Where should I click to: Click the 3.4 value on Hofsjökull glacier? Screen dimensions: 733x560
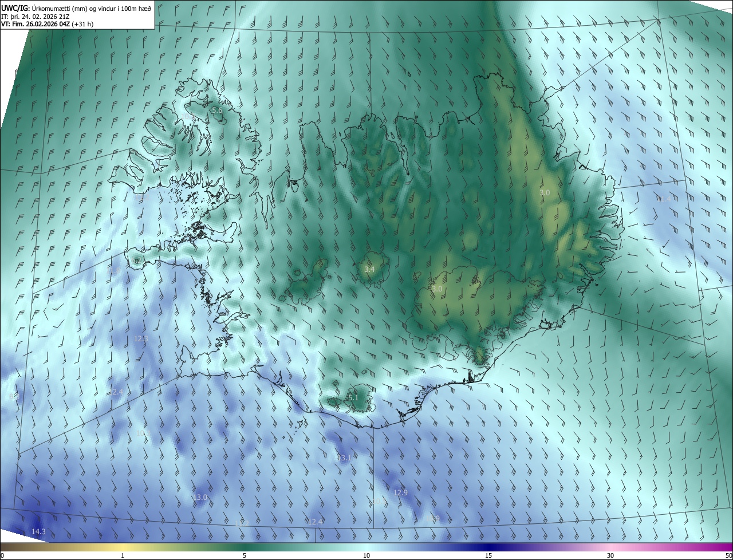coord(369,269)
